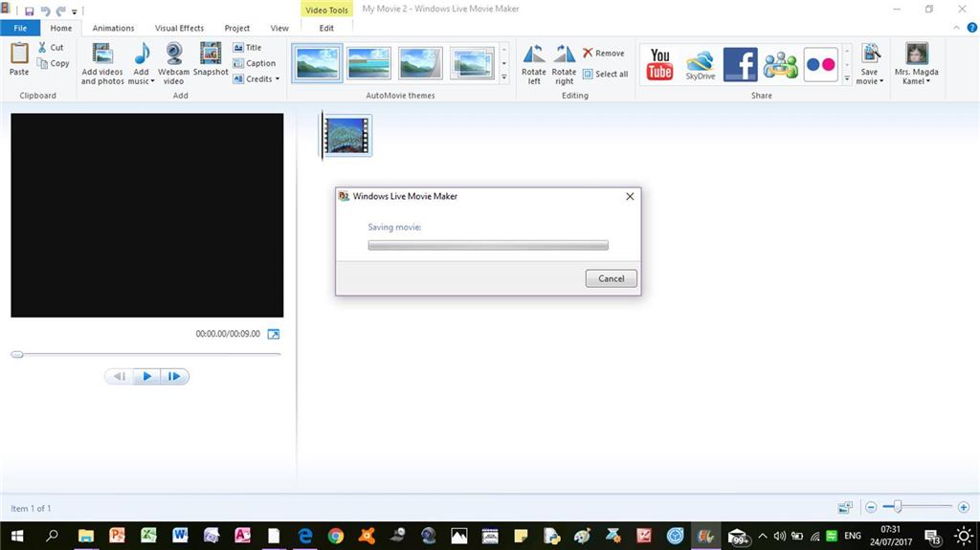The height and width of the screenshot is (550, 980).
Task: Expand the Credits dropdown arrow
Action: click(x=278, y=78)
